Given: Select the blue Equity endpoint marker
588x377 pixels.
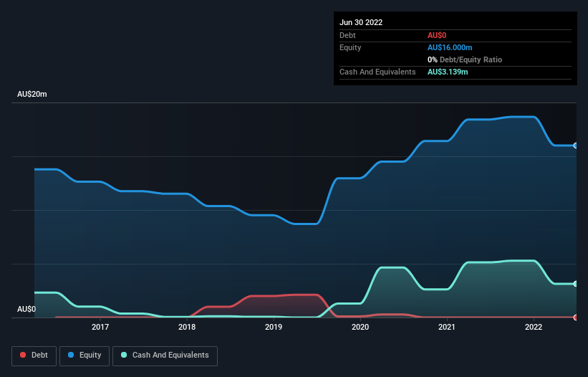Looking at the screenshot, I should 576,145.
